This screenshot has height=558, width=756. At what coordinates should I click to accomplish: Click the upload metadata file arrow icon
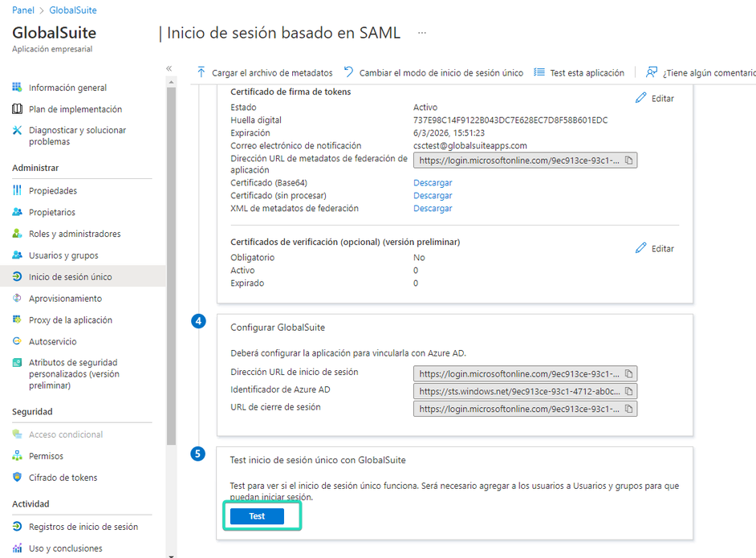click(x=201, y=72)
